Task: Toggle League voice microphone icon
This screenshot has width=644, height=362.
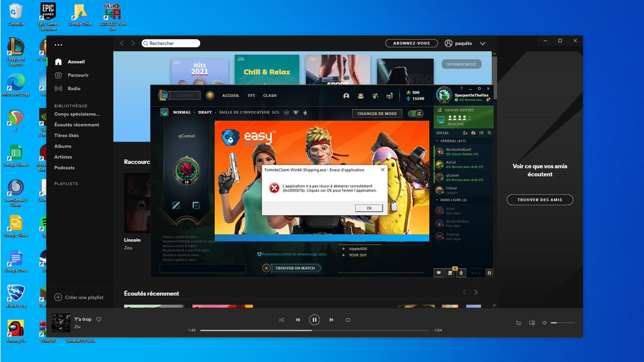Action: pos(460,272)
